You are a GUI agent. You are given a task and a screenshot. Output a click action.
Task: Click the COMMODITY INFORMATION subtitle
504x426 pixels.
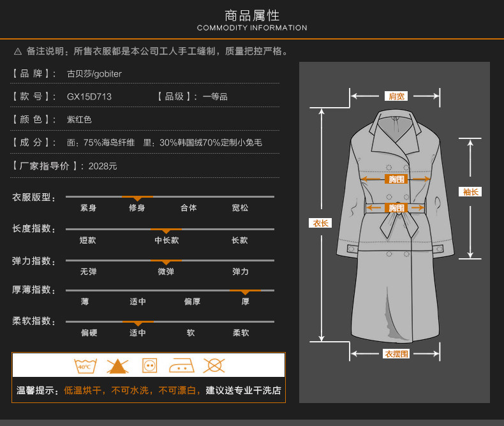252,28
